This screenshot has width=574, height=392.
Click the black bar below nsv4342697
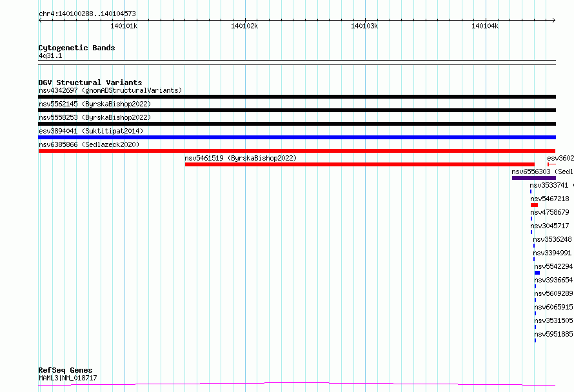[297, 97]
